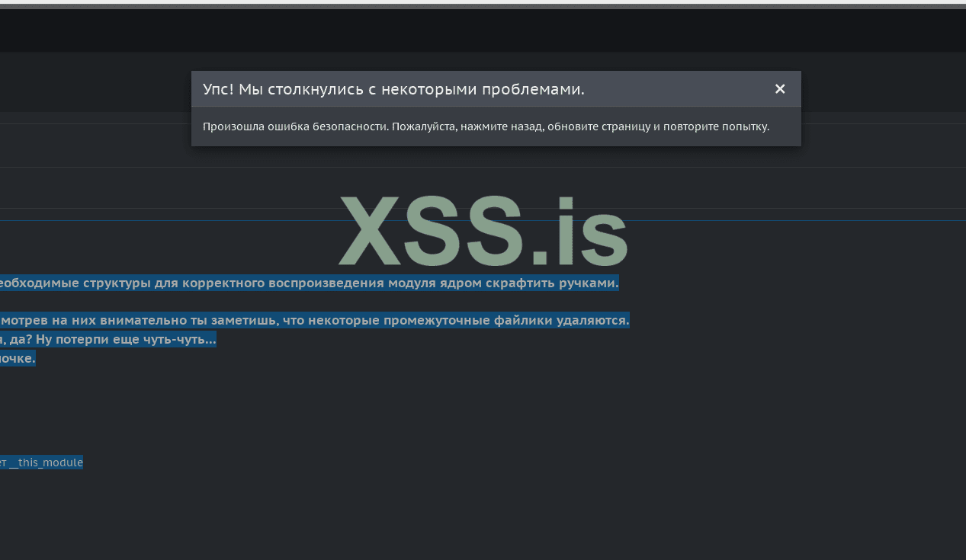Select the line "Ну потерпи еще чуть-чуть..."

coord(108,339)
